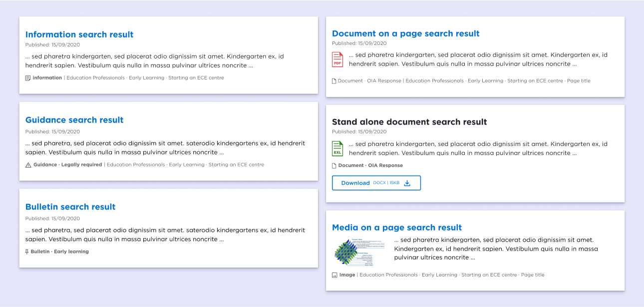Click the green EXL spreadsheet file icon
Screen dimensions: 644x307
[337, 148]
